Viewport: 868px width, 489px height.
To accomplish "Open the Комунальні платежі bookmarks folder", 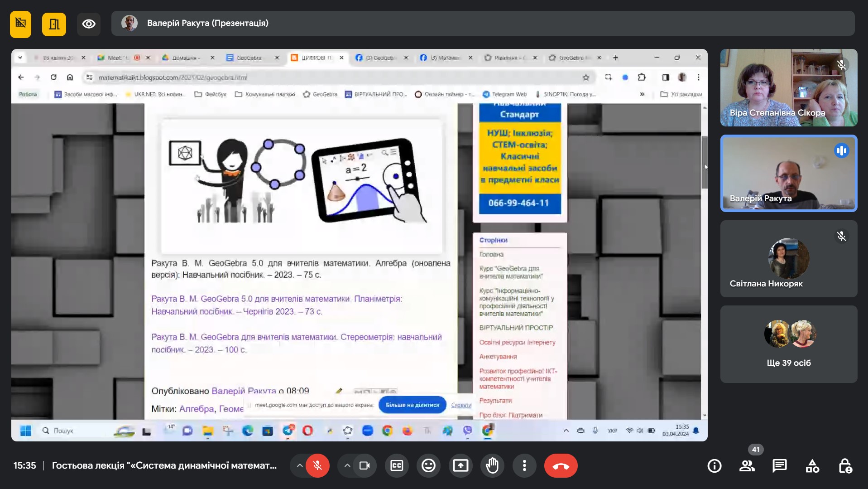I will tap(265, 94).
